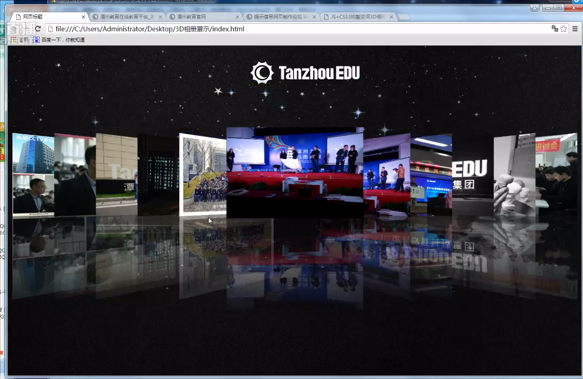
Task: Close the third browser tab
Action: [x=238, y=17]
